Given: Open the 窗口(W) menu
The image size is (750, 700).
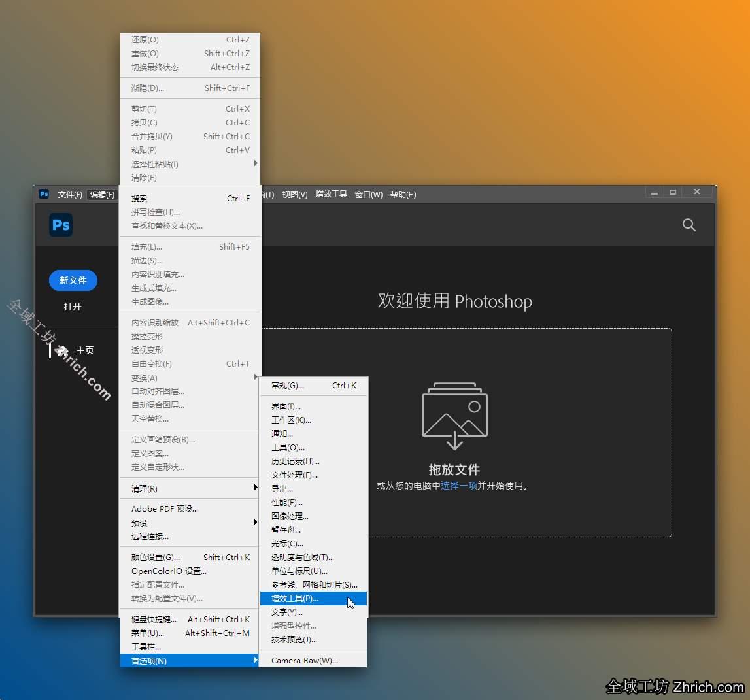Looking at the screenshot, I should click(368, 195).
